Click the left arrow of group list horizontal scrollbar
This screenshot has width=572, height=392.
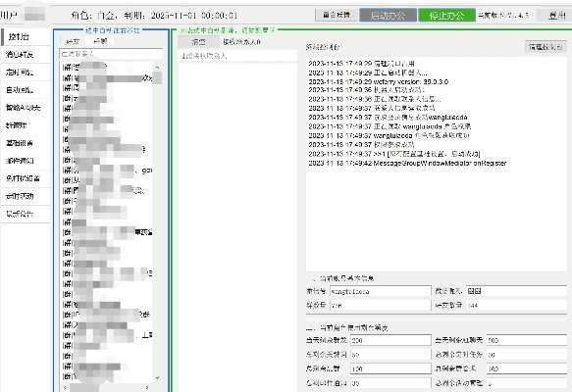click(65, 388)
